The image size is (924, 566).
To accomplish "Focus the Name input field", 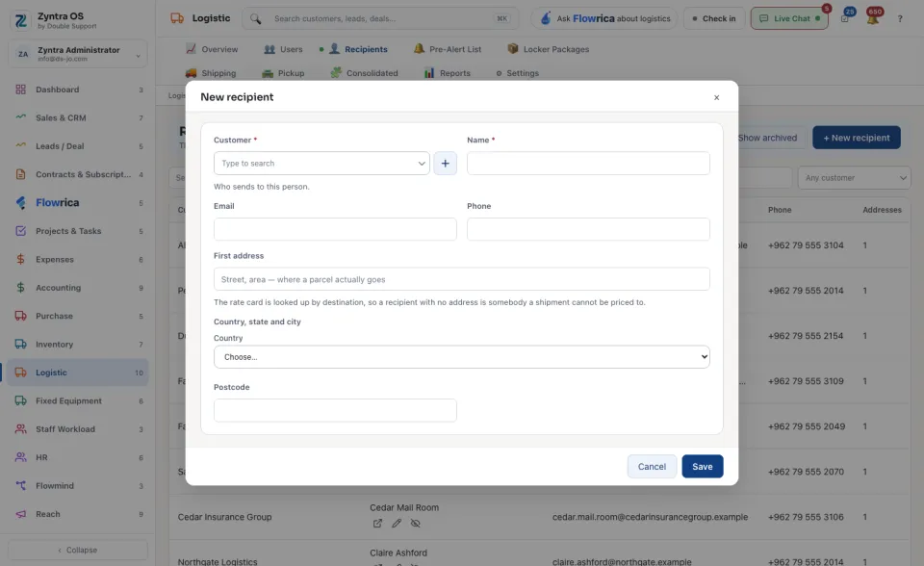I will (588, 164).
